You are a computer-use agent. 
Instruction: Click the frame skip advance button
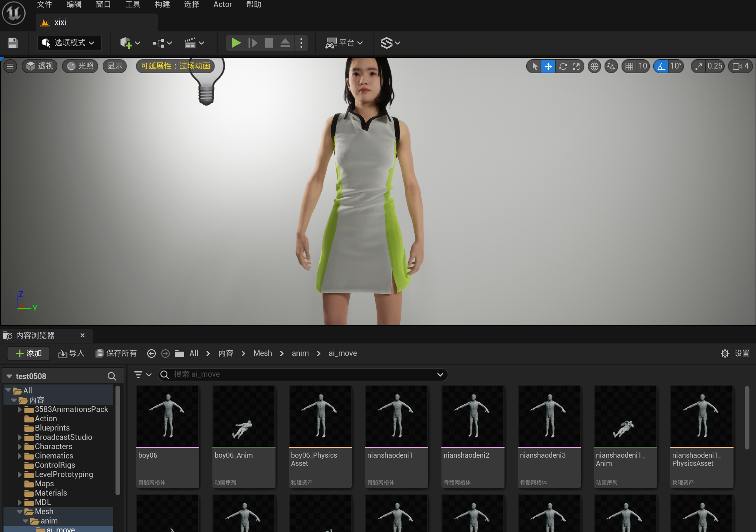coord(252,43)
